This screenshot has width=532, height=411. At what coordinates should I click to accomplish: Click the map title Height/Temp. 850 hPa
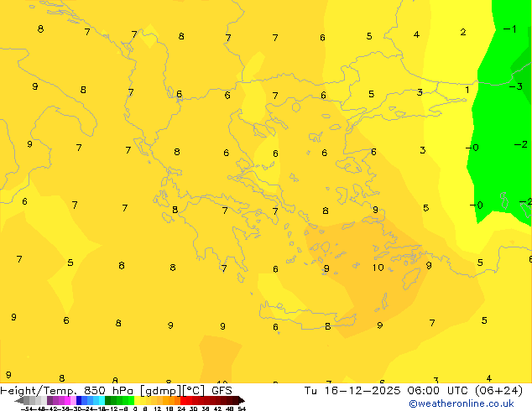(67, 390)
